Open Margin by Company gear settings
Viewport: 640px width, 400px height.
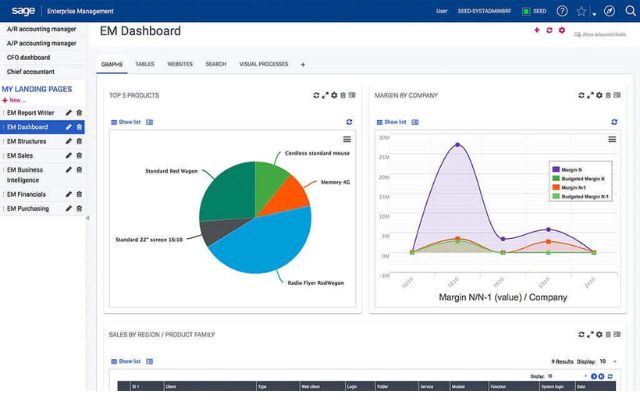coord(599,95)
